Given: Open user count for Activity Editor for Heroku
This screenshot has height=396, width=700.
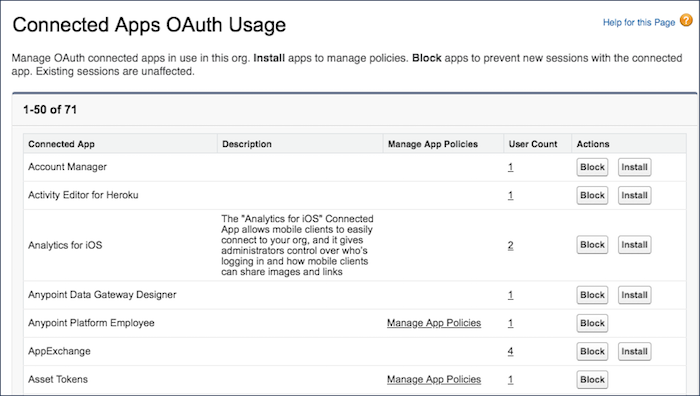Looking at the screenshot, I should [510, 195].
